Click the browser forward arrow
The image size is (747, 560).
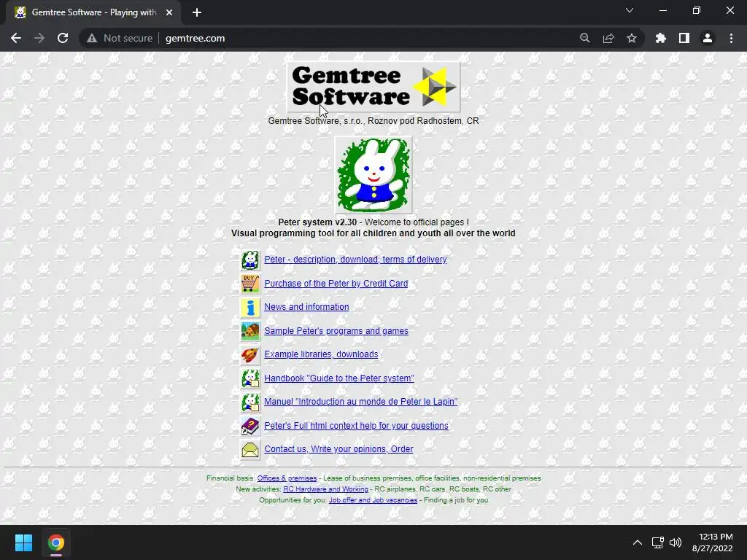tap(39, 38)
